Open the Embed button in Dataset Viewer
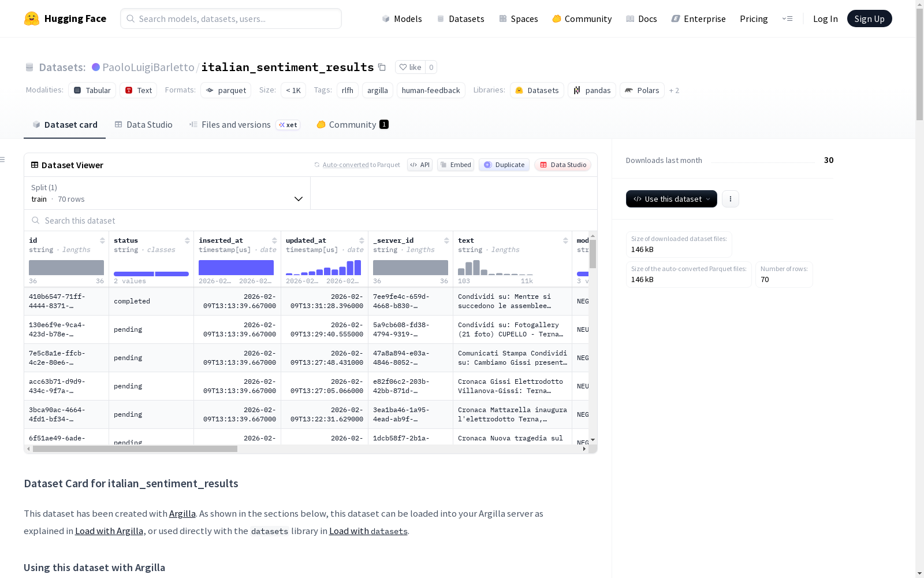Image resolution: width=924 pixels, height=578 pixels. (456, 165)
